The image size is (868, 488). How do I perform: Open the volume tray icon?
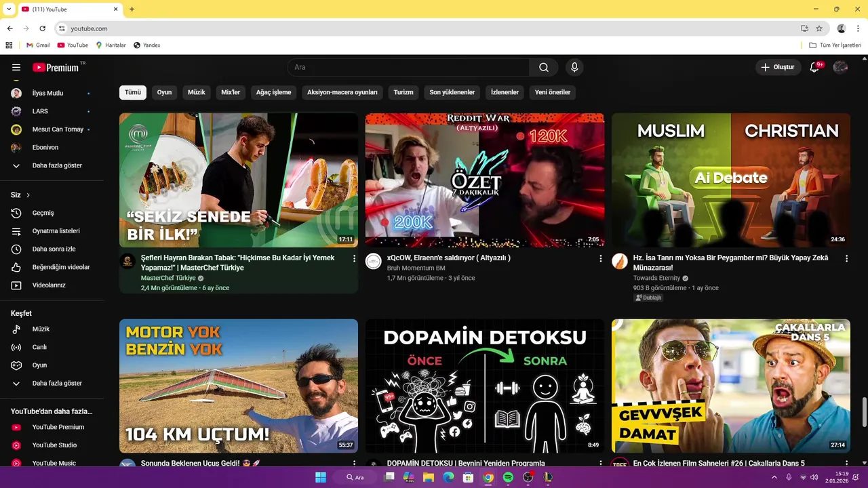coord(814,477)
